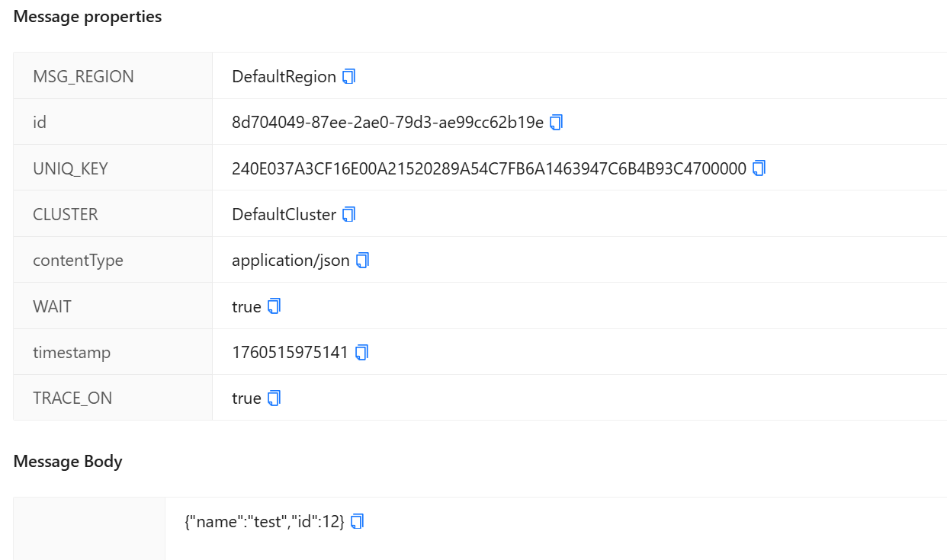Copy the TRACE_ON property value
Image resolution: width=947 pixels, height=560 pixels.
pos(274,398)
